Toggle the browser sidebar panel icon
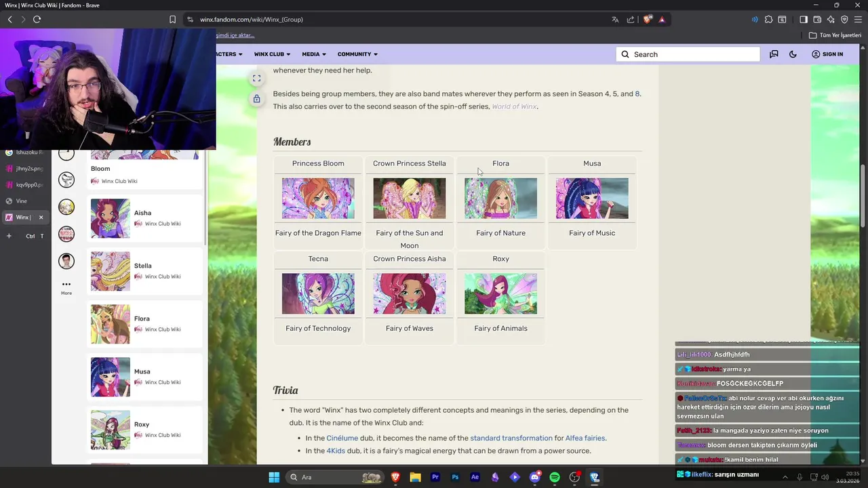Screen dimensions: 868x488 coord(804,20)
